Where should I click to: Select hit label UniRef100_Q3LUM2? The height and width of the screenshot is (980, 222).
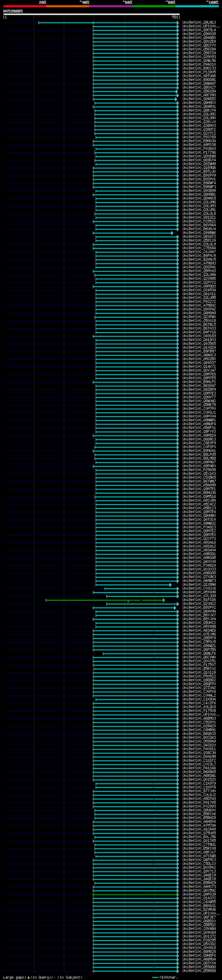199,114
